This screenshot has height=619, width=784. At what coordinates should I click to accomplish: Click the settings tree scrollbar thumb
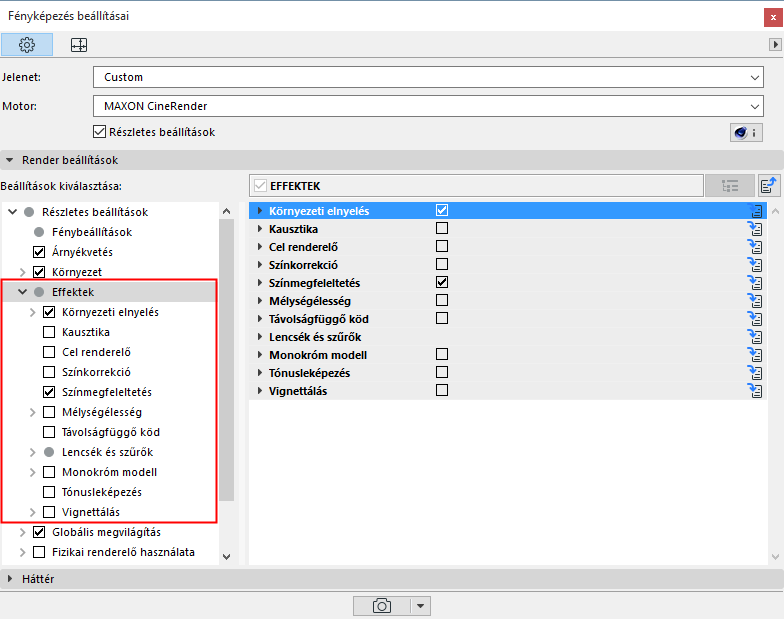226,360
